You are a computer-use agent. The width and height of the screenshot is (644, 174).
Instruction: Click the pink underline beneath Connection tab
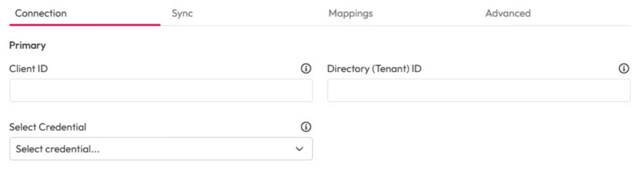[85, 24]
